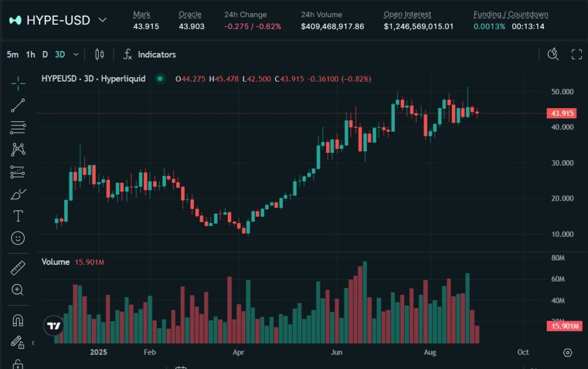The width and height of the screenshot is (588, 369).
Task: Enter fullscreen chart mode
Action: tap(577, 55)
